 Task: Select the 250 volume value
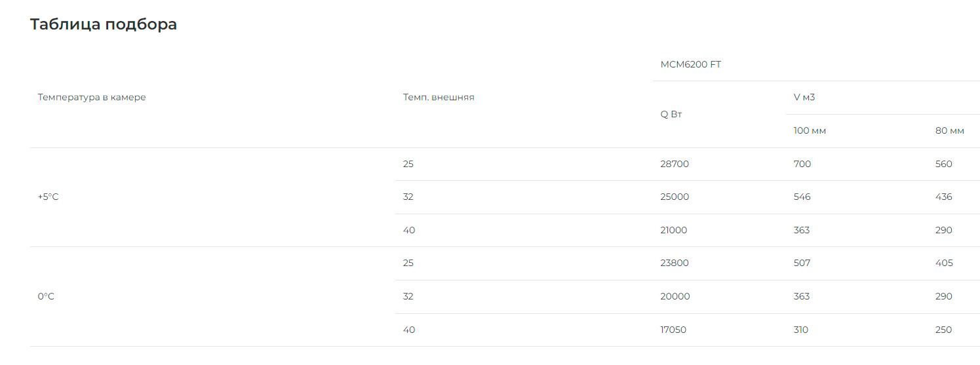point(943,330)
